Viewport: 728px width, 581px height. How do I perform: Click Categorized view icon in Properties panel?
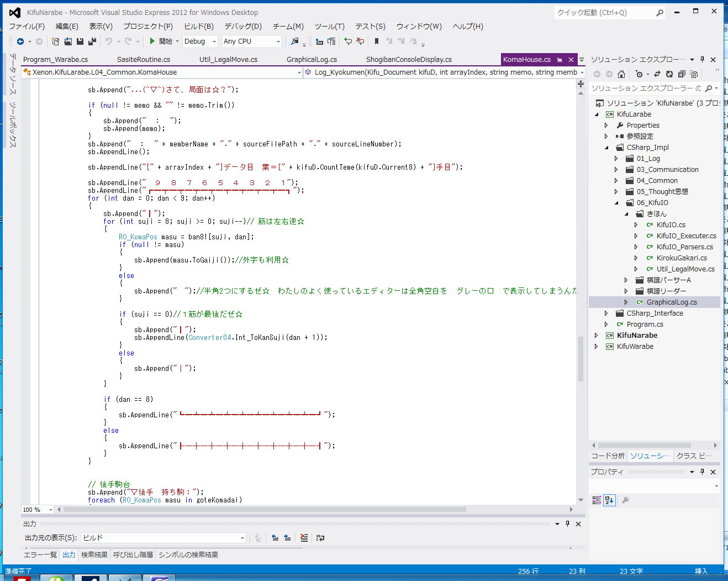coord(597,500)
